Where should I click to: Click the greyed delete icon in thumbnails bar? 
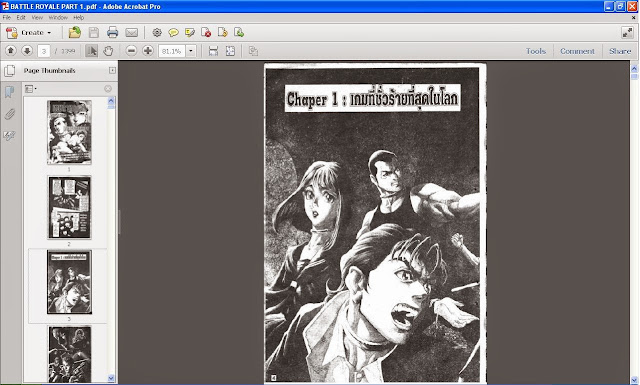pyautogui.click(x=108, y=89)
